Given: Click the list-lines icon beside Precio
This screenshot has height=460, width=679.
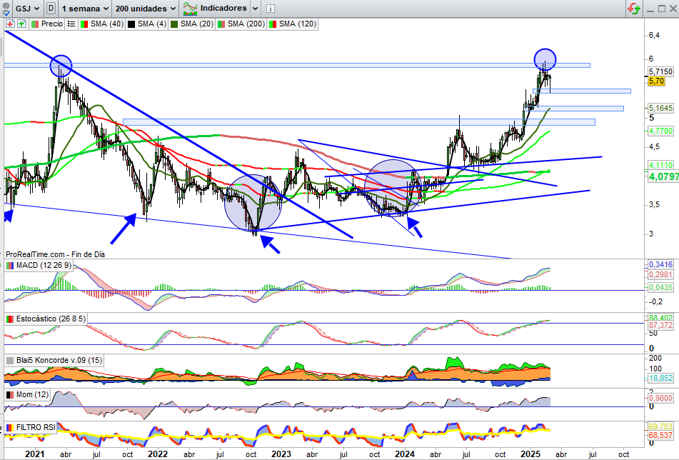Looking at the screenshot, I should pos(72,24).
